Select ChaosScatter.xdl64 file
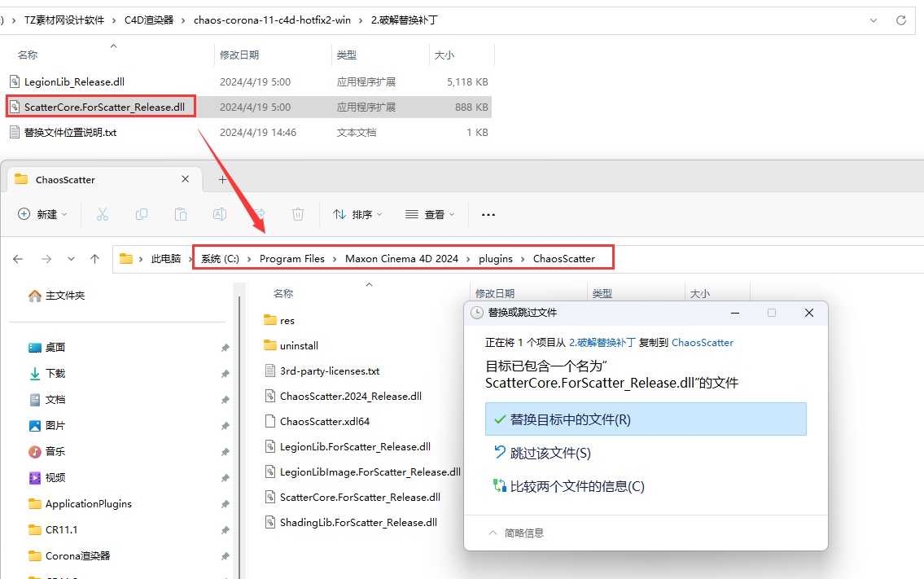This screenshot has width=924, height=579. click(x=317, y=422)
